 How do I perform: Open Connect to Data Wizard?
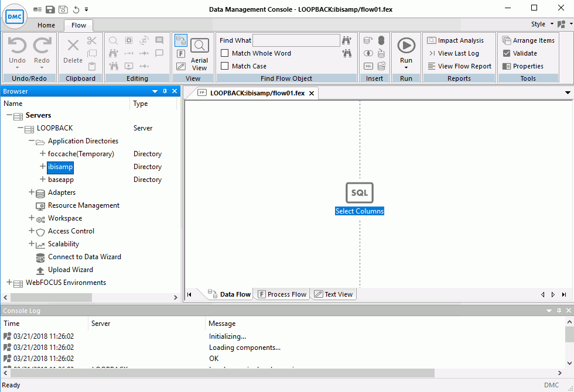click(84, 257)
